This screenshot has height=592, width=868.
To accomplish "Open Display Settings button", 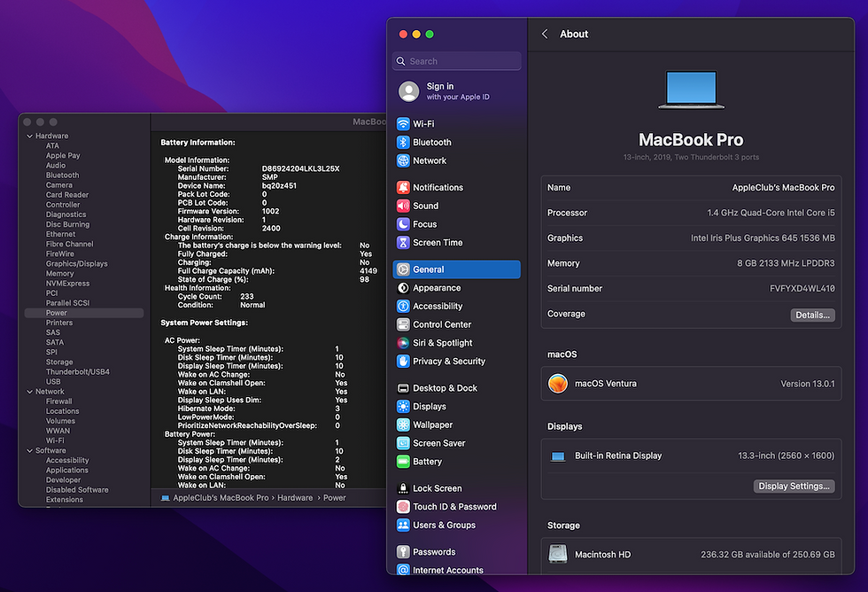I will 794,487.
